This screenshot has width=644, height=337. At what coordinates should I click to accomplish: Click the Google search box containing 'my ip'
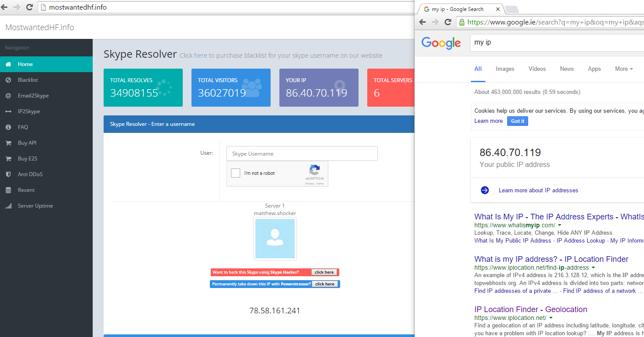(x=557, y=43)
